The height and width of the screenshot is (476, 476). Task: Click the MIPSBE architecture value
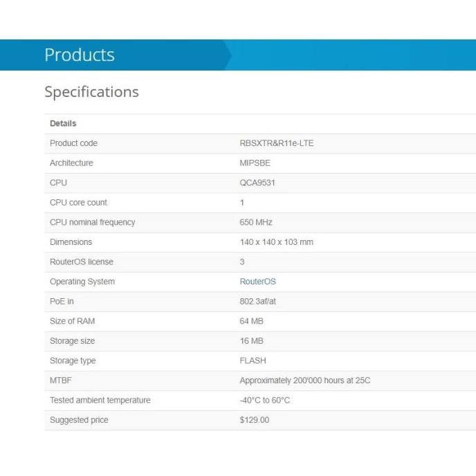coord(255,163)
